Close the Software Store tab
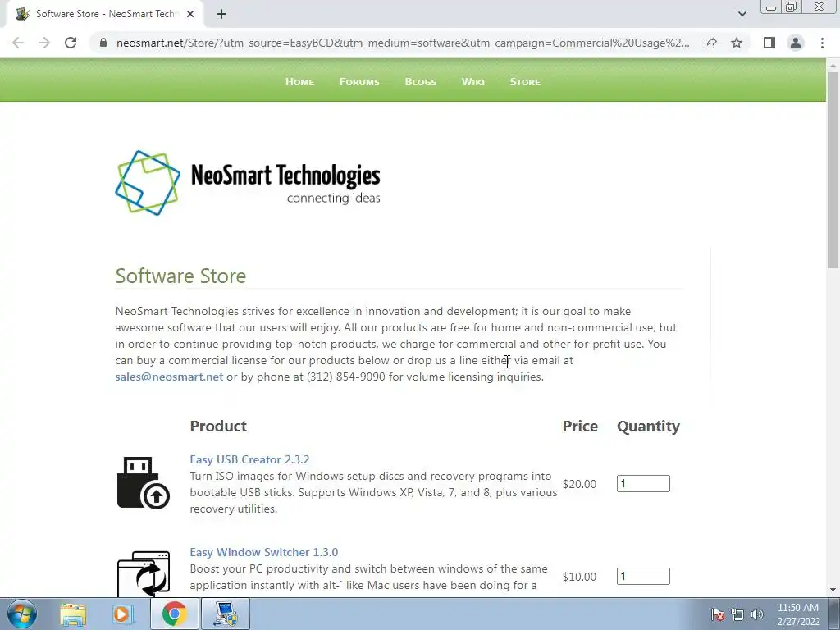Viewport: 840px width, 630px height. tap(190, 14)
